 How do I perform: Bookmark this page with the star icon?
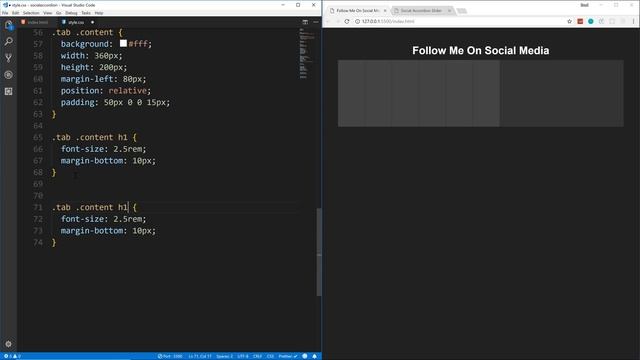(x=569, y=21)
